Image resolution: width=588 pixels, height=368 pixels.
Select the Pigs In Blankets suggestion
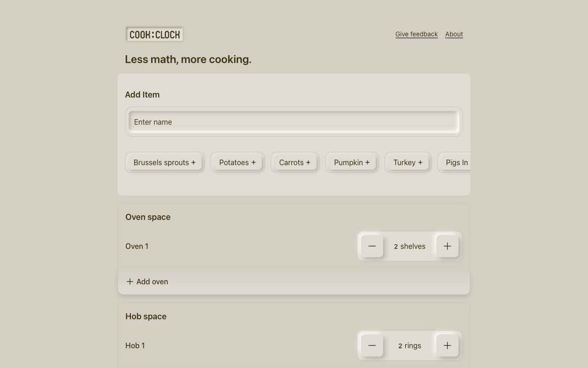(457, 162)
